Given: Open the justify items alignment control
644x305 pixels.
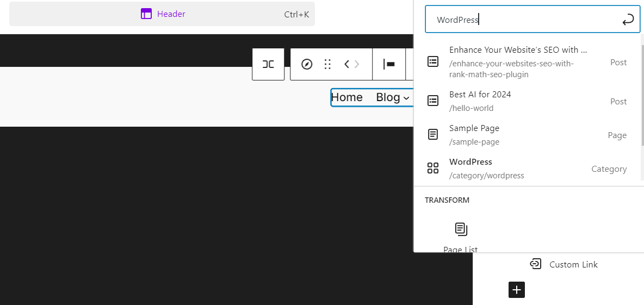Looking at the screenshot, I should [x=389, y=64].
